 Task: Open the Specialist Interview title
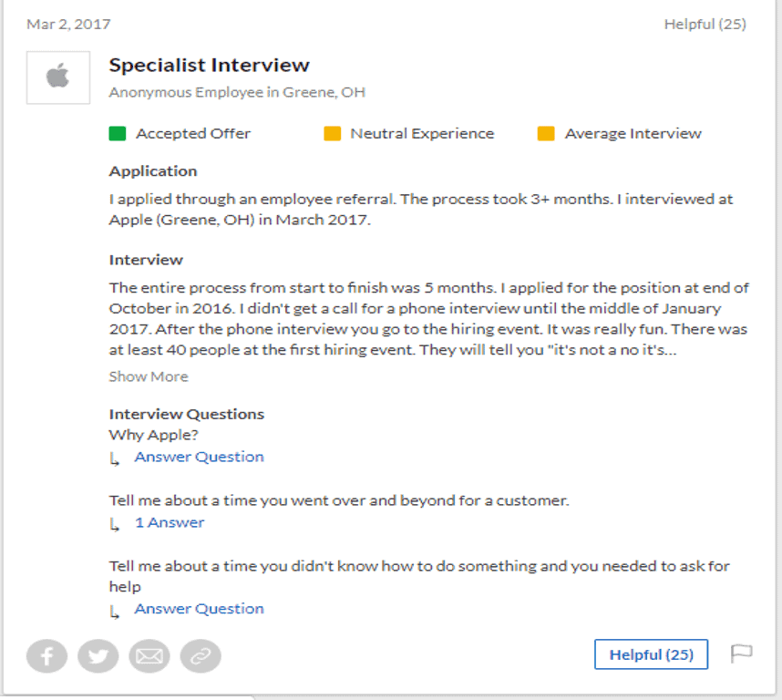pos(210,66)
